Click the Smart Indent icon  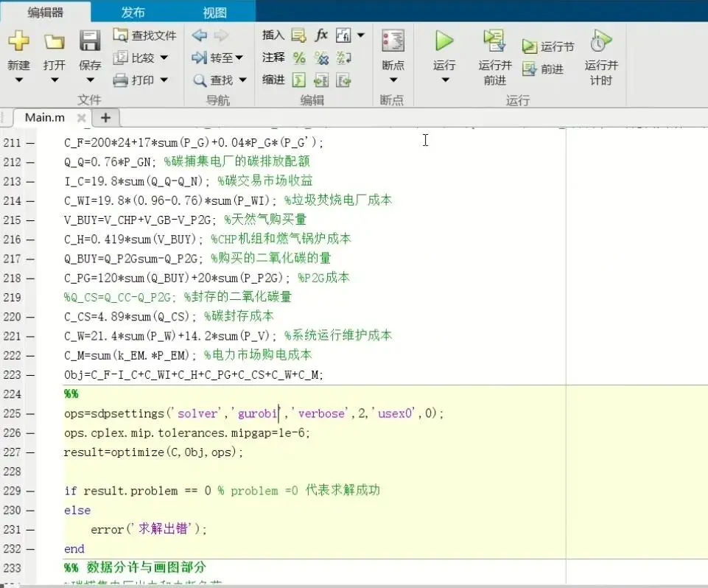click(x=298, y=80)
